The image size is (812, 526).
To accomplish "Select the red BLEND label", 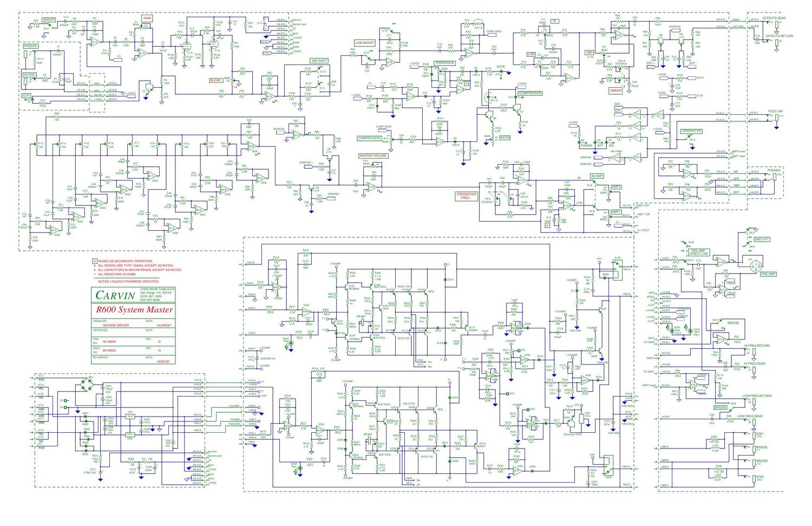I will pyautogui.click(x=215, y=80).
